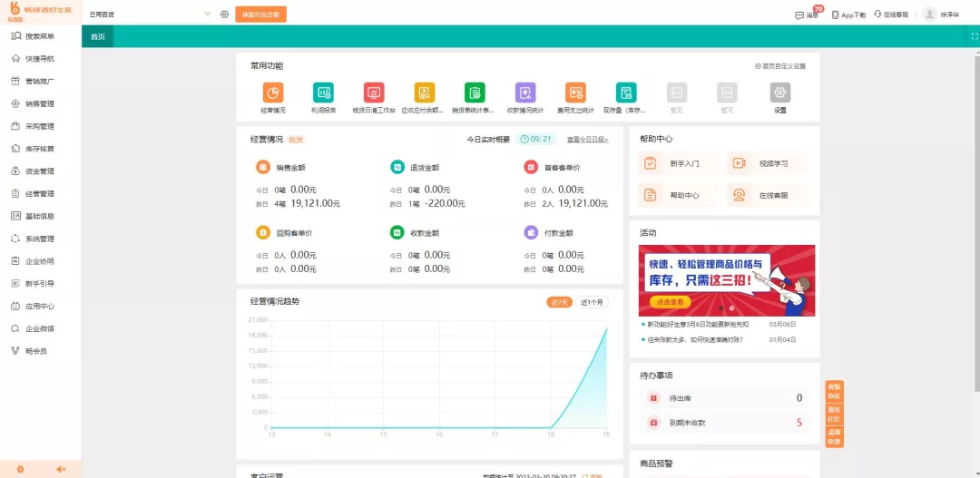The height and width of the screenshot is (478, 980).
Task: Open 应用中心 in sidebar
Action: pyautogui.click(x=41, y=307)
